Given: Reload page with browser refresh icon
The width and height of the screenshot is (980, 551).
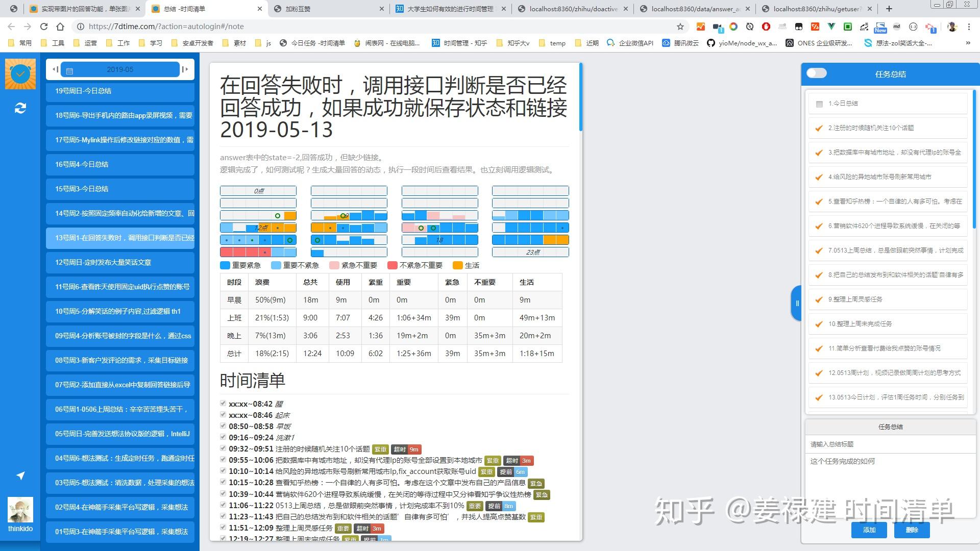Looking at the screenshot, I should [x=44, y=27].
